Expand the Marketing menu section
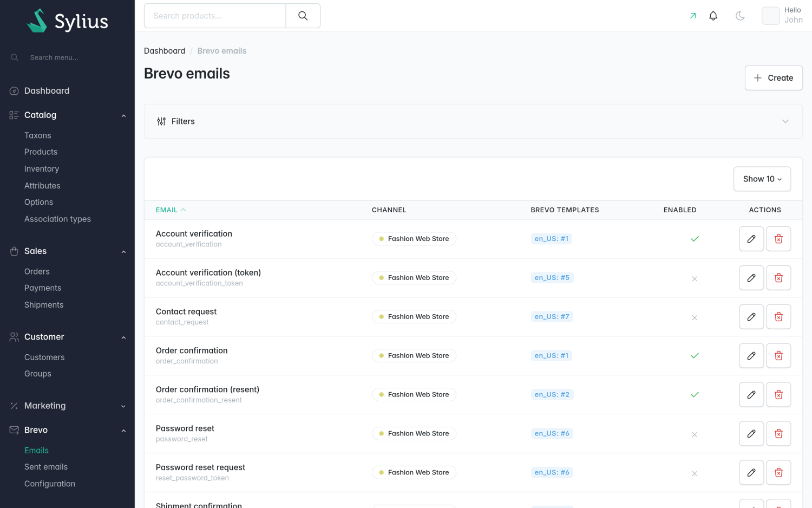 pos(67,406)
